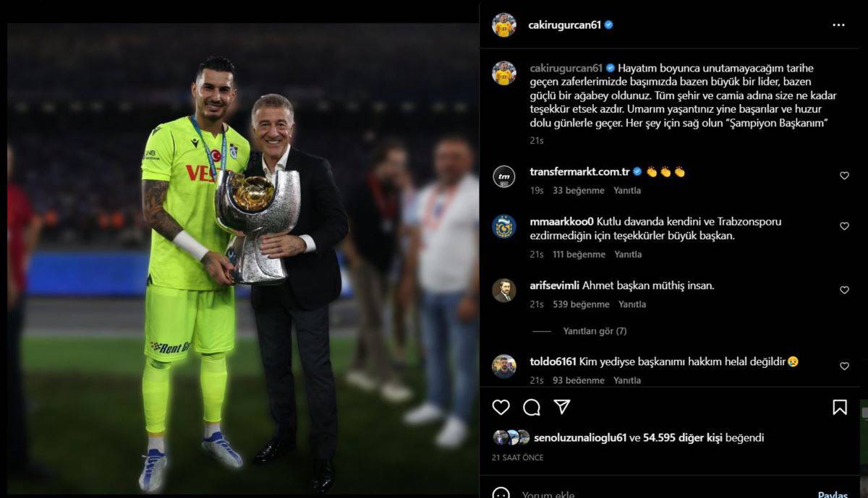Share the post via the paper plane icon
Screen dimensions: 868x498
[562, 407]
